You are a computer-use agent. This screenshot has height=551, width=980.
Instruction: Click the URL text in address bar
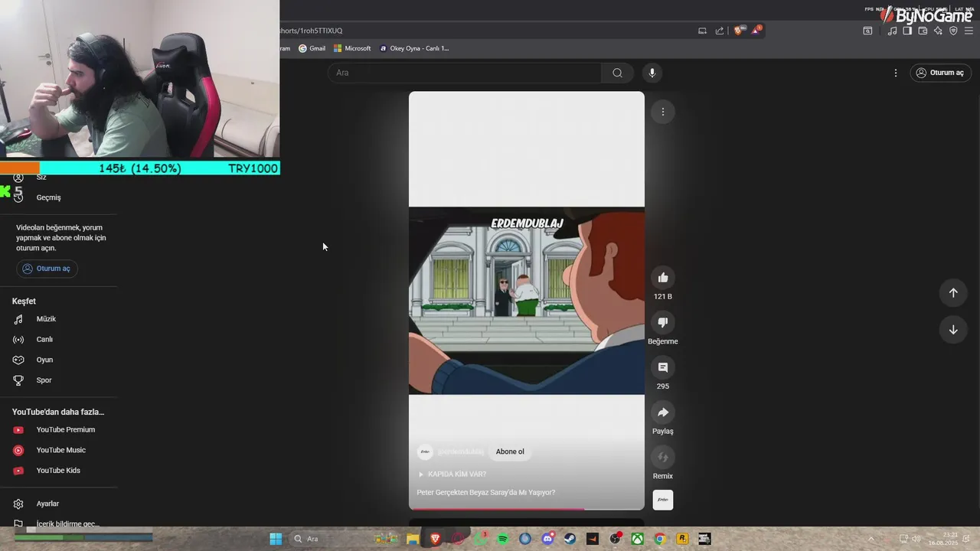tap(311, 31)
